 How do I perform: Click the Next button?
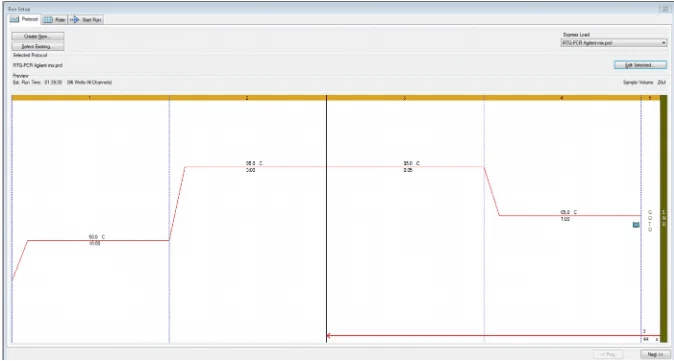point(655,355)
